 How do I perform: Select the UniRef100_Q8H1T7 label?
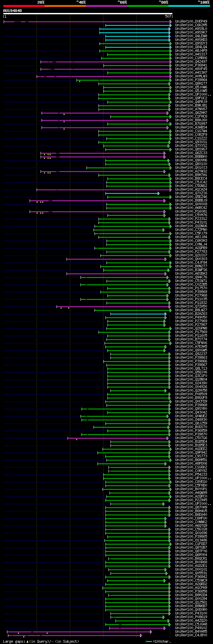tap(191, 83)
